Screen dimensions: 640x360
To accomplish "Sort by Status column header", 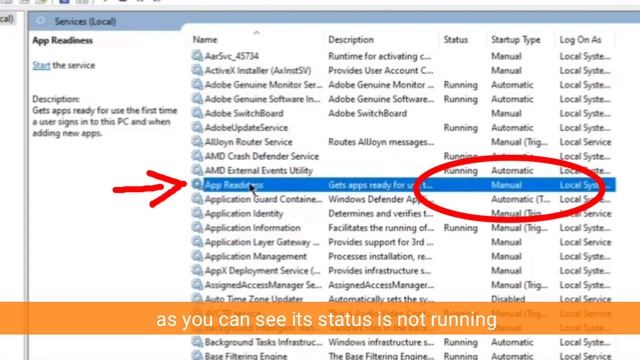I will pyautogui.click(x=456, y=40).
